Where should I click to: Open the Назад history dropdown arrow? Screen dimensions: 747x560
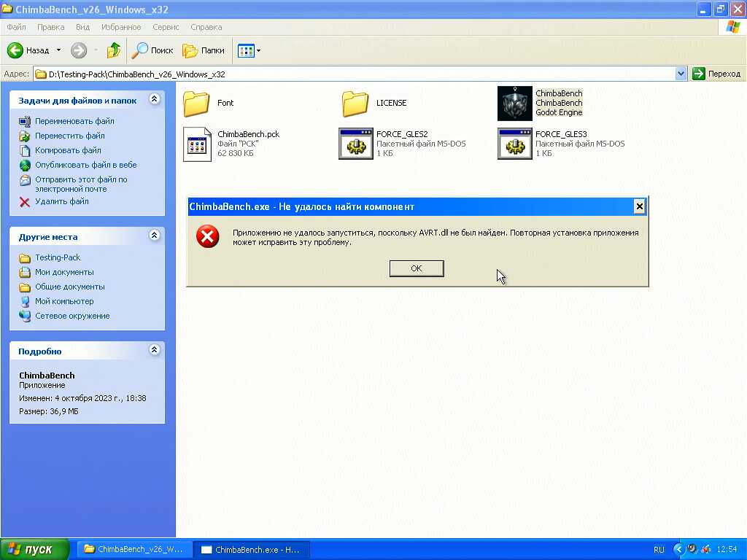tap(58, 50)
